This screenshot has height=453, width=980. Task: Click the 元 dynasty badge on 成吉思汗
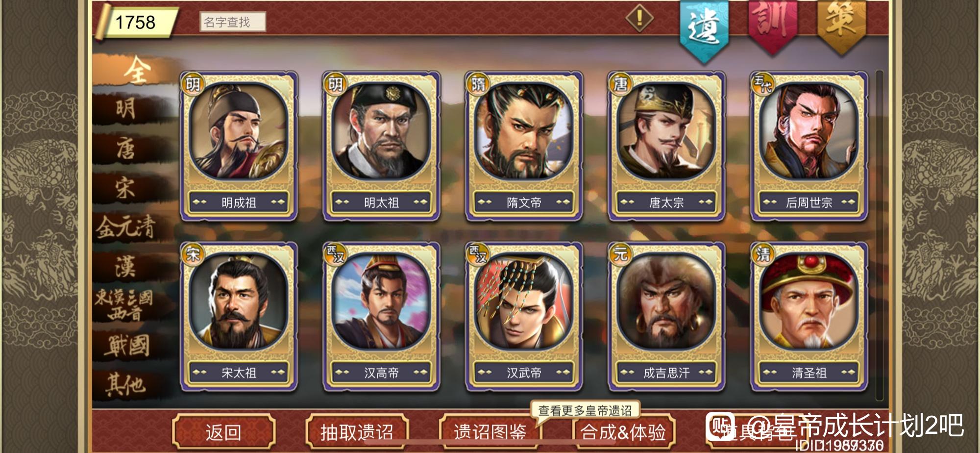point(620,253)
